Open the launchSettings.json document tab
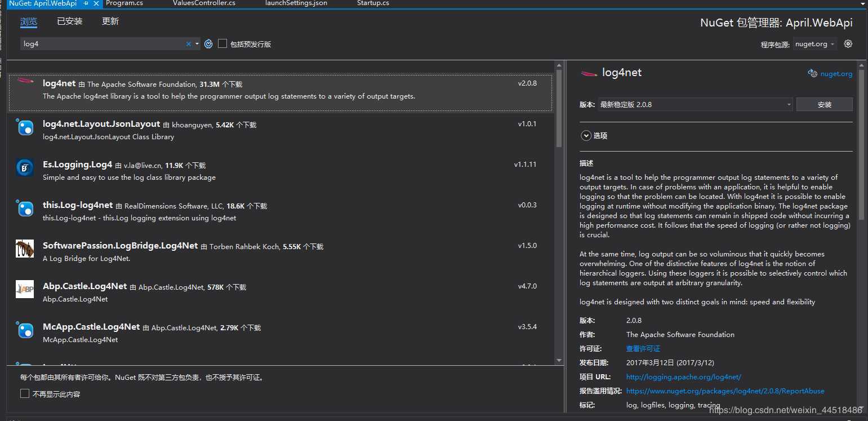Viewport: 868px width, 421px height. (x=296, y=3)
